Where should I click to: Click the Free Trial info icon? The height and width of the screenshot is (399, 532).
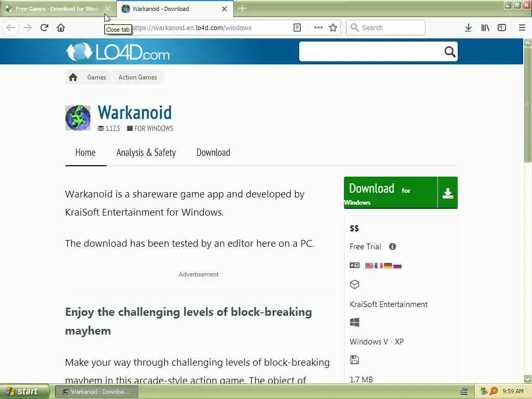point(393,247)
